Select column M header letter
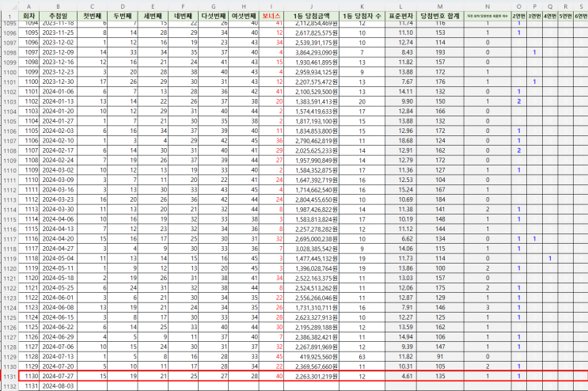Screen dimensions: 588x391 (440, 6)
